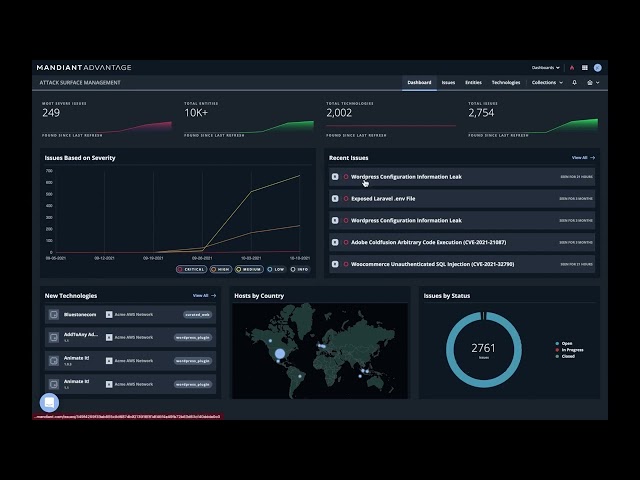This screenshot has height=480, width=640.
Task: Click the 2761 issues count in donut
Action: (x=483, y=348)
